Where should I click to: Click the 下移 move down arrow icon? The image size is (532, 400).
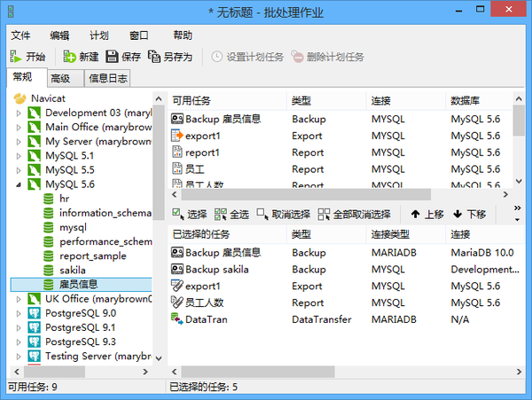pyautogui.click(x=458, y=214)
